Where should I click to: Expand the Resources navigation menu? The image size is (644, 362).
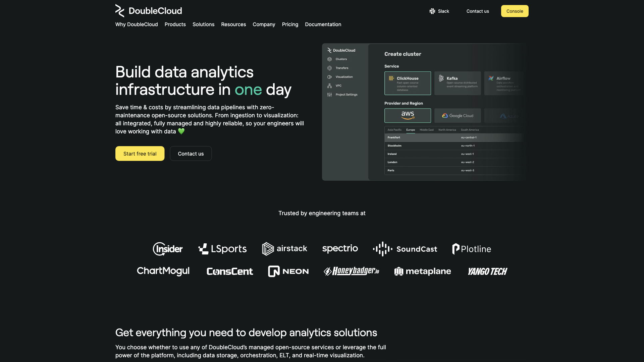(233, 24)
